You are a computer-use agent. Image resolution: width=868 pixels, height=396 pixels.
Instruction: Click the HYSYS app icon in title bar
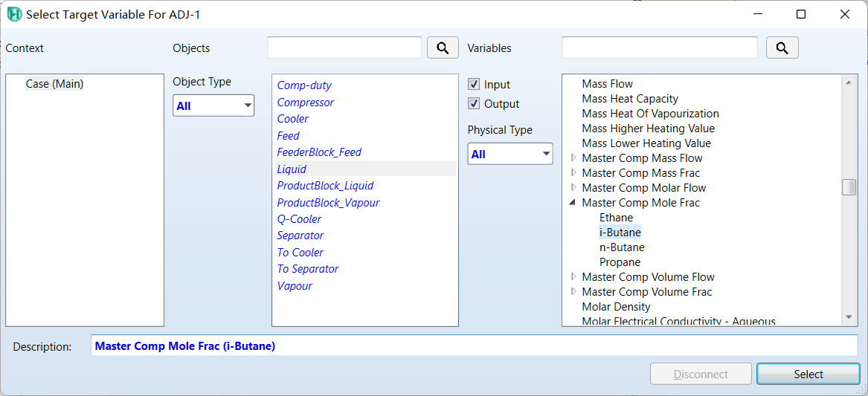pos(15,14)
